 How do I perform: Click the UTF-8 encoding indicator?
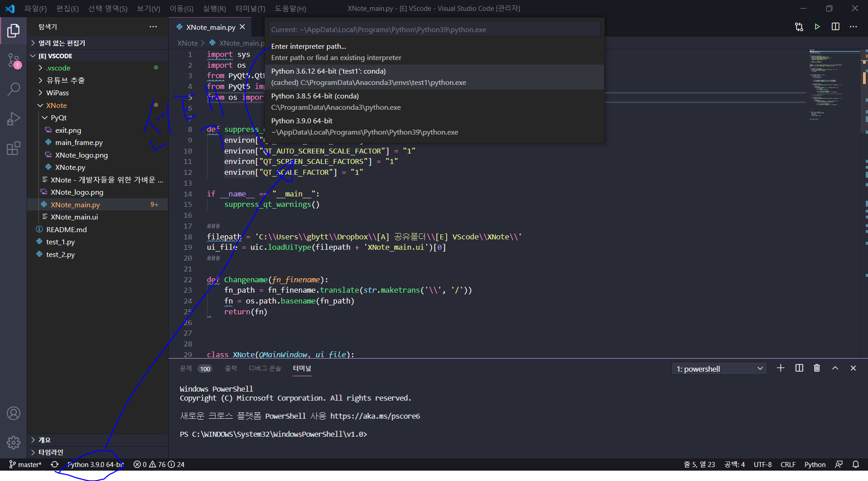point(763,464)
